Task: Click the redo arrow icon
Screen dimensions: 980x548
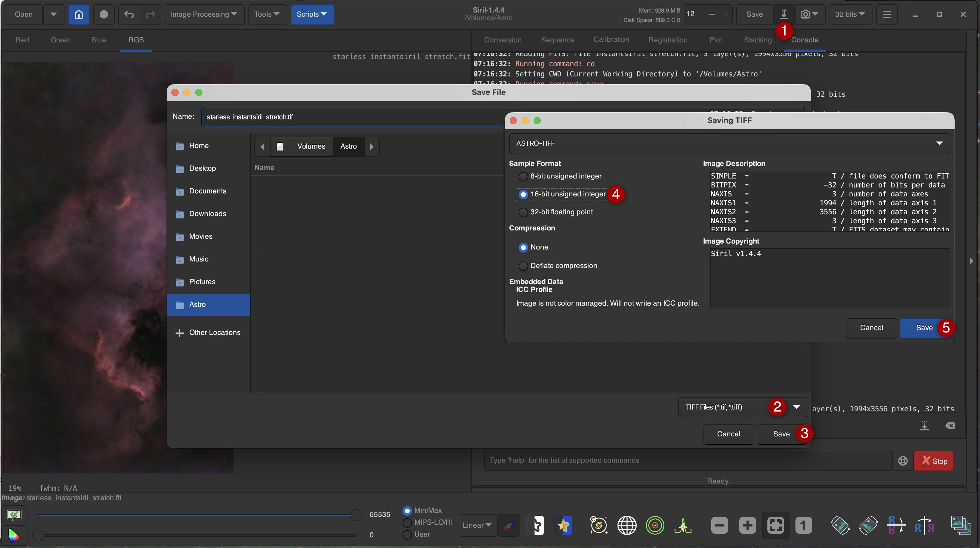Action: pos(151,14)
